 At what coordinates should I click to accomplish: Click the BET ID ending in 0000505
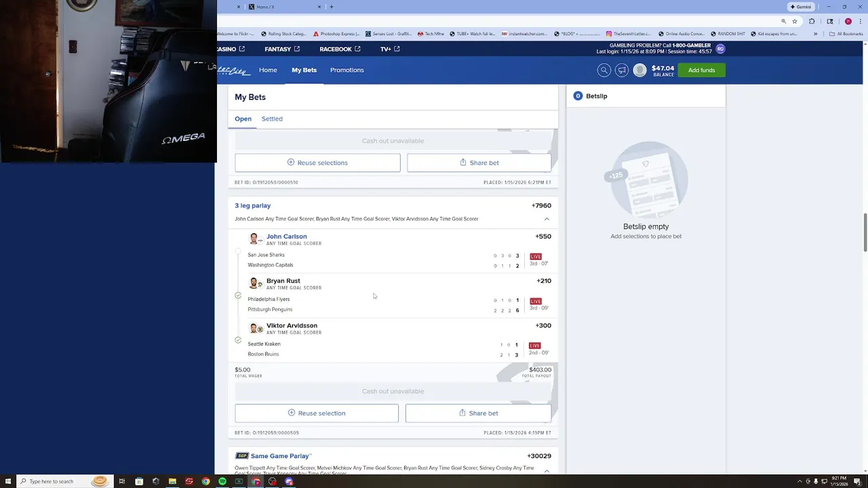click(x=267, y=432)
